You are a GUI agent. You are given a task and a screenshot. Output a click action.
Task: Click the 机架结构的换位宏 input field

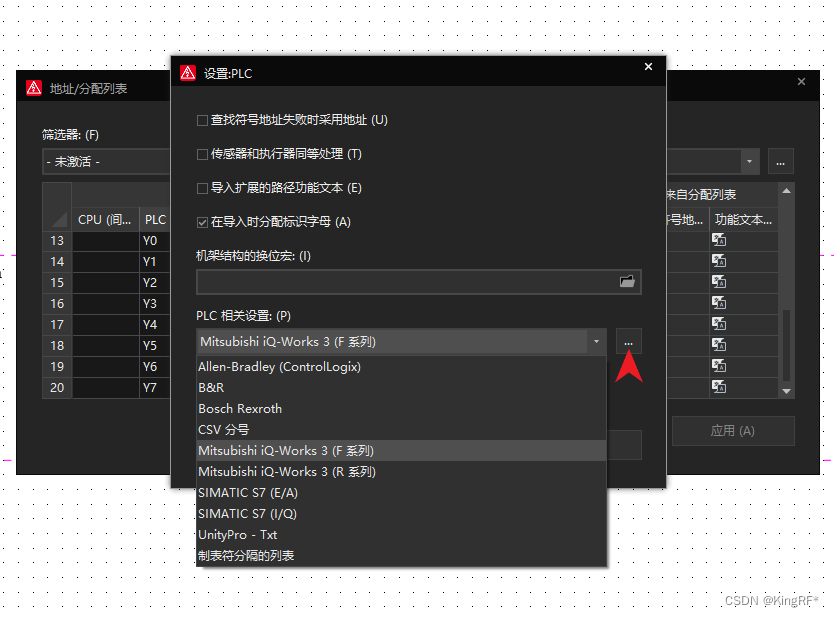(405, 282)
